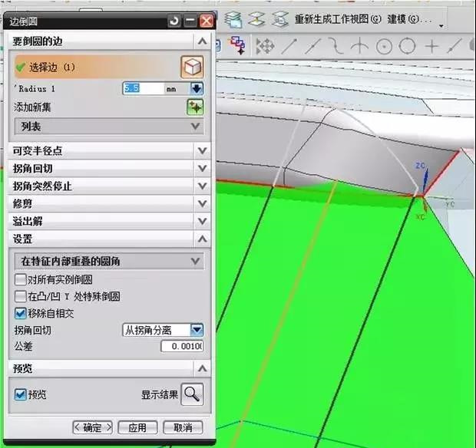Click the reset dialog arrow icon in the title bar
476x448 pixels.
click(x=175, y=21)
